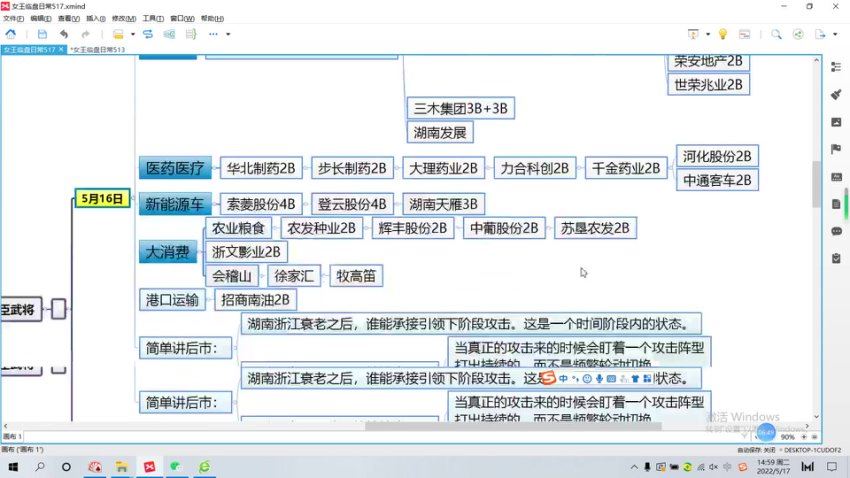This screenshot has height=478, width=850.
Task: Open the dropdown arrow beside Topic icon
Action: click(133, 34)
